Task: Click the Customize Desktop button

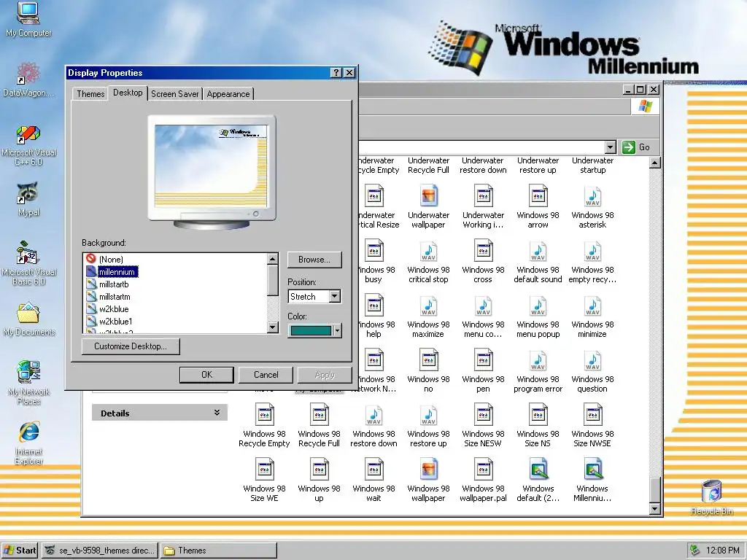Action: coord(131,346)
